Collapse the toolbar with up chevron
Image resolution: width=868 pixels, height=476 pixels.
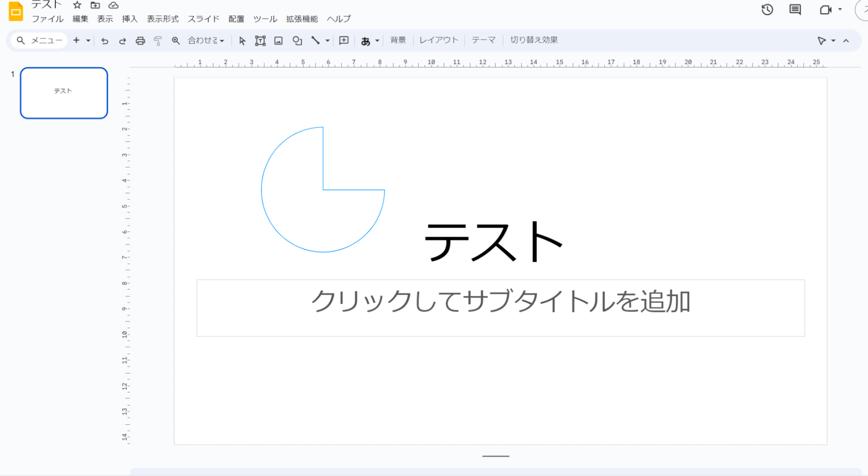pyautogui.click(x=846, y=41)
